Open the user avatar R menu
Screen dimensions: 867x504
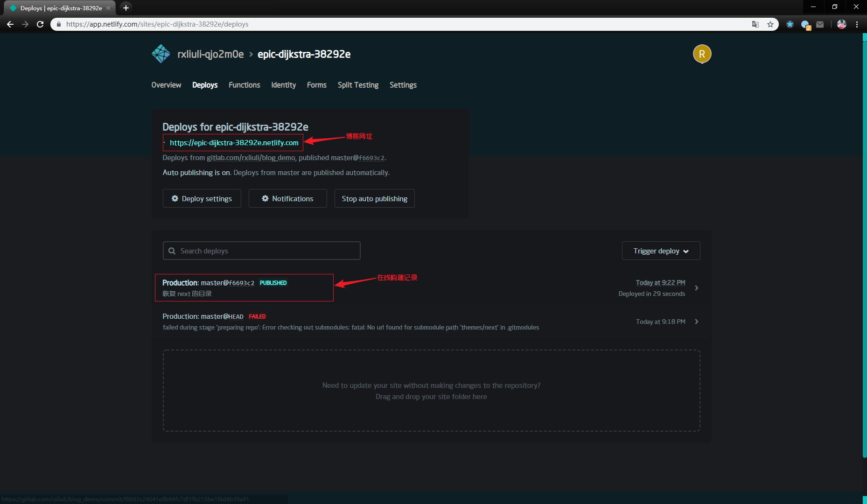[x=702, y=54]
